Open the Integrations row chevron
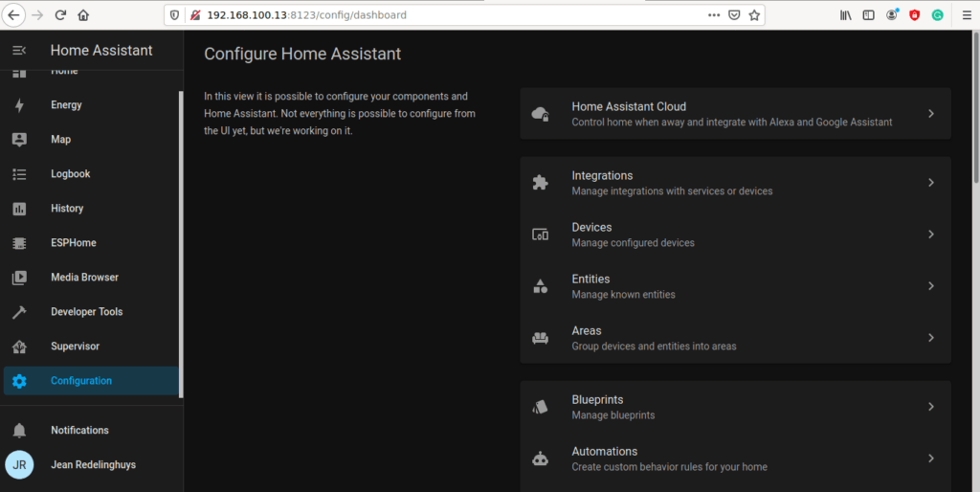 [x=931, y=183]
